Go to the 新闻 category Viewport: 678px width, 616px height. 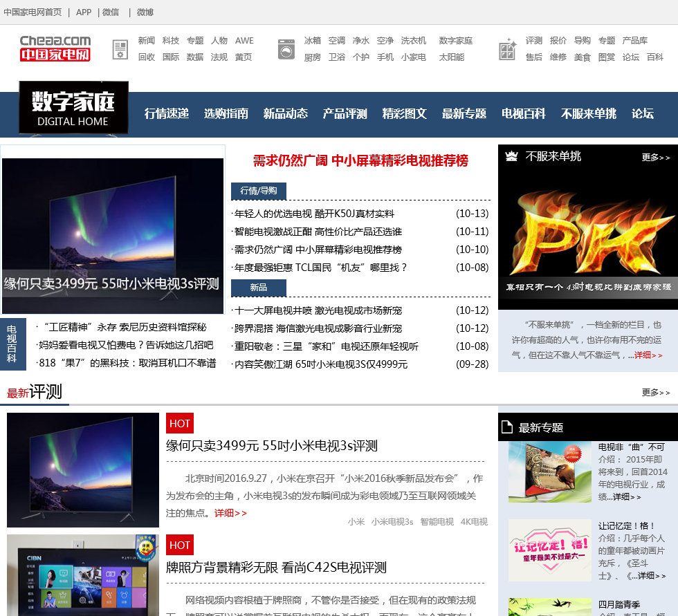pyautogui.click(x=147, y=41)
